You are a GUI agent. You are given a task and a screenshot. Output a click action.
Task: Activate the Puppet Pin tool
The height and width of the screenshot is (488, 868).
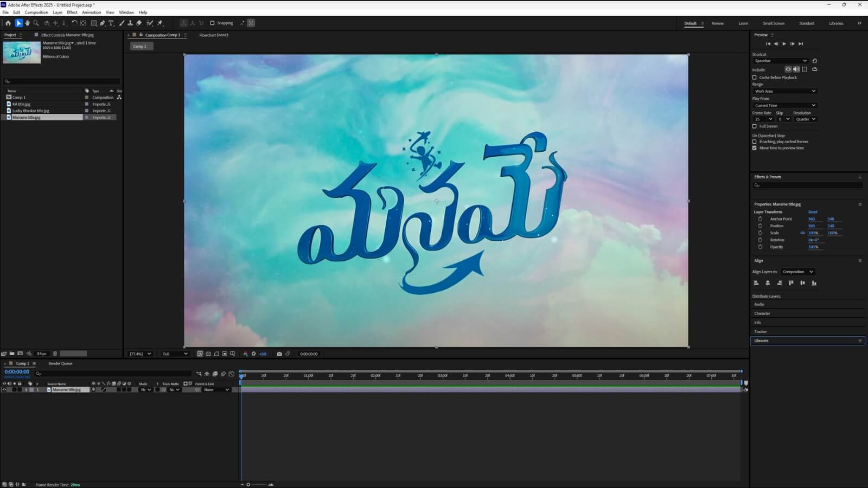[160, 23]
